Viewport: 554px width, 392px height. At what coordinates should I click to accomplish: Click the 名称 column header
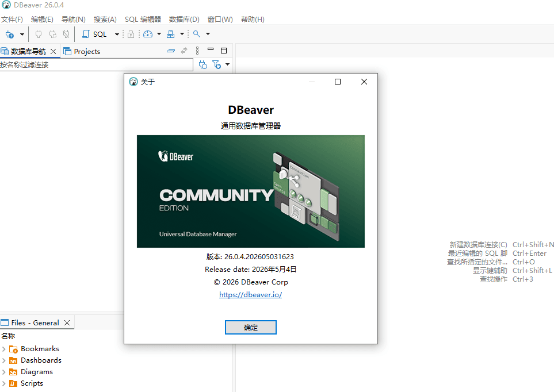8,336
